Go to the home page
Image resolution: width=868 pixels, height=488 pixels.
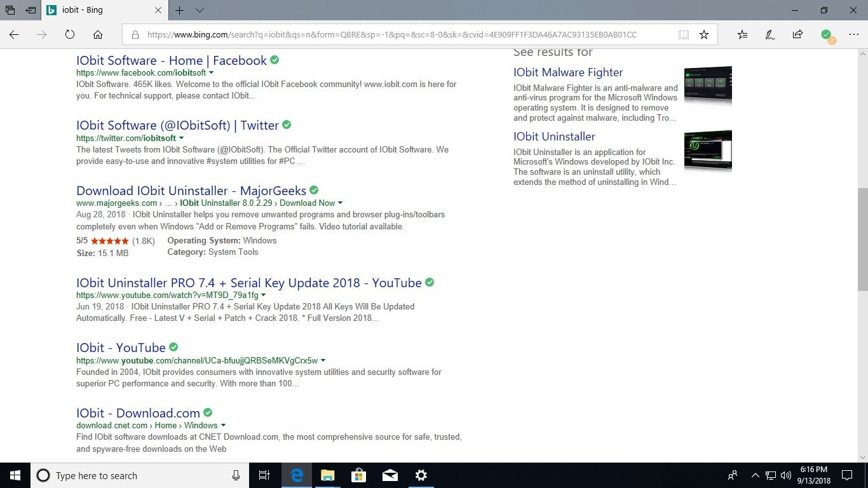pyautogui.click(x=98, y=35)
